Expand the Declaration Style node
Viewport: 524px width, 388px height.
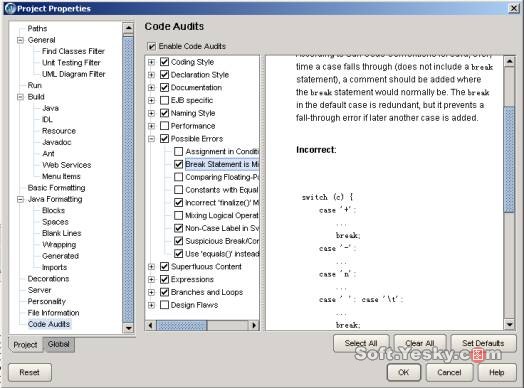coord(151,75)
